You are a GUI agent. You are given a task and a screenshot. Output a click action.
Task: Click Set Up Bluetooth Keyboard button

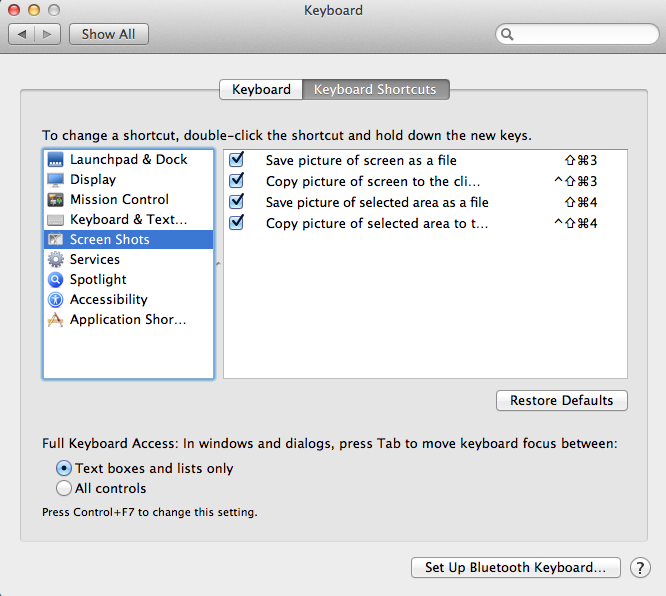click(x=516, y=568)
